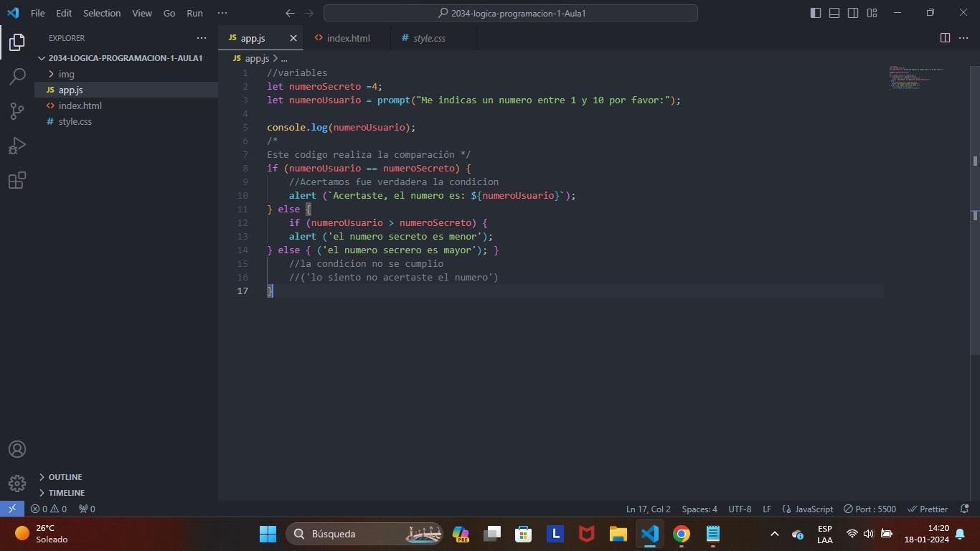Open Source Control view
The image size is (980, 551).
coord(17,110)
